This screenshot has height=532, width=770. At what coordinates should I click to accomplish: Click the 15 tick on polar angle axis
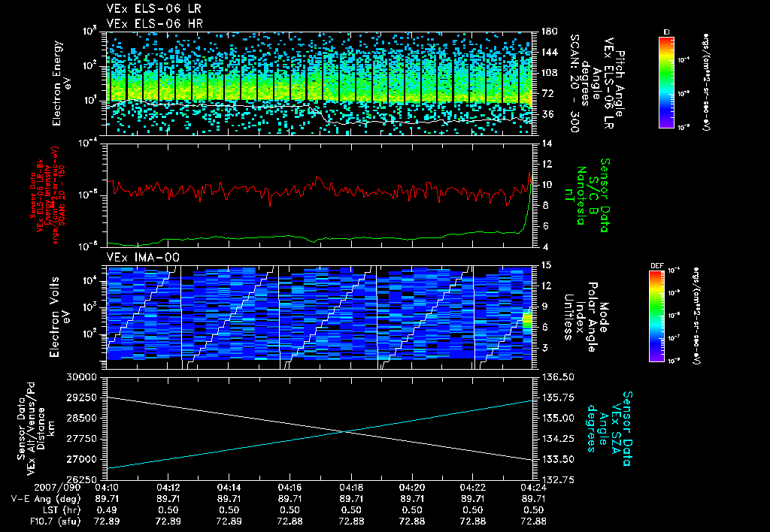pos(546,265)
